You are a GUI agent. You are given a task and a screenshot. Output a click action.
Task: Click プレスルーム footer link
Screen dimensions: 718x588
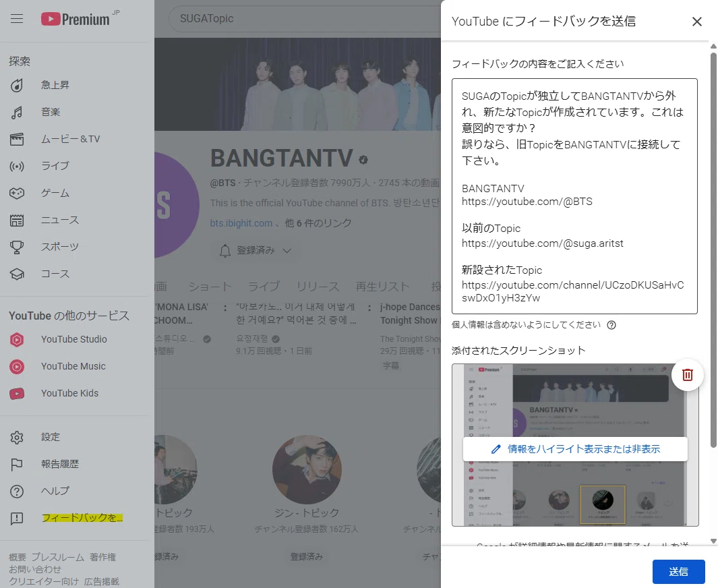(58, 557)
